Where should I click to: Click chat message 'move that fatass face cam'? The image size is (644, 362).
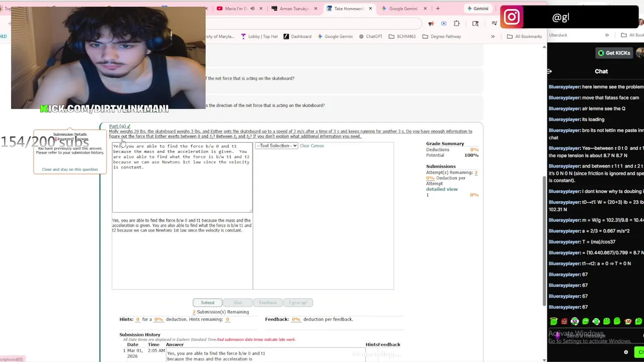pyautogui.click(x=594, y=98)
